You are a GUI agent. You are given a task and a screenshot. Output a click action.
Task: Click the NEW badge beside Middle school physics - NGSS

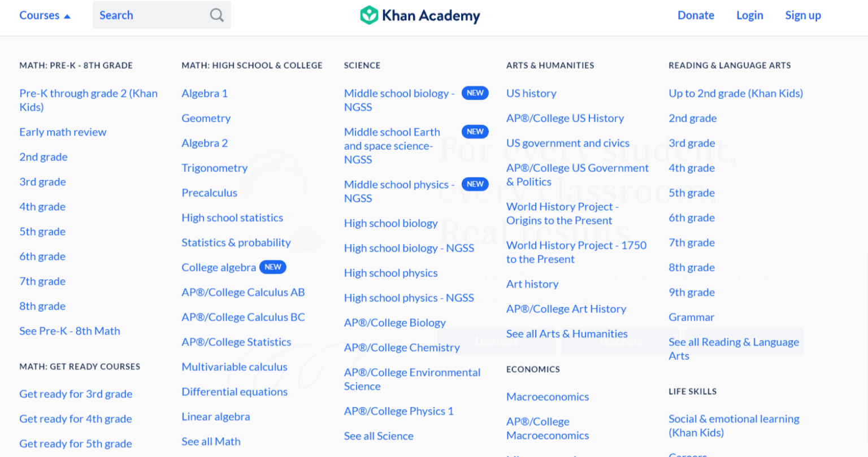[475, 184]
